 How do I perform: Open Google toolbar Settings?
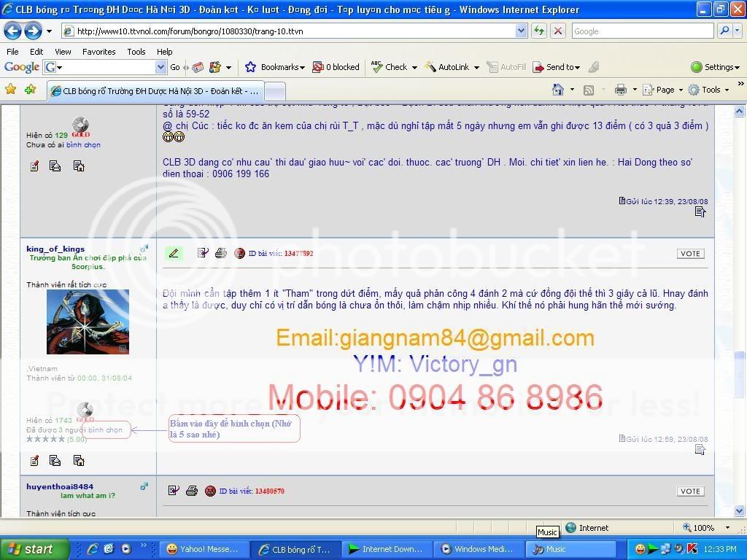tap(715, 67)
